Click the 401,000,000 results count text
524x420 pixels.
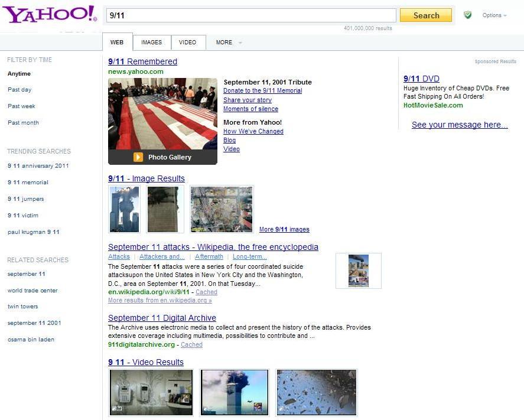click(367, 28)
